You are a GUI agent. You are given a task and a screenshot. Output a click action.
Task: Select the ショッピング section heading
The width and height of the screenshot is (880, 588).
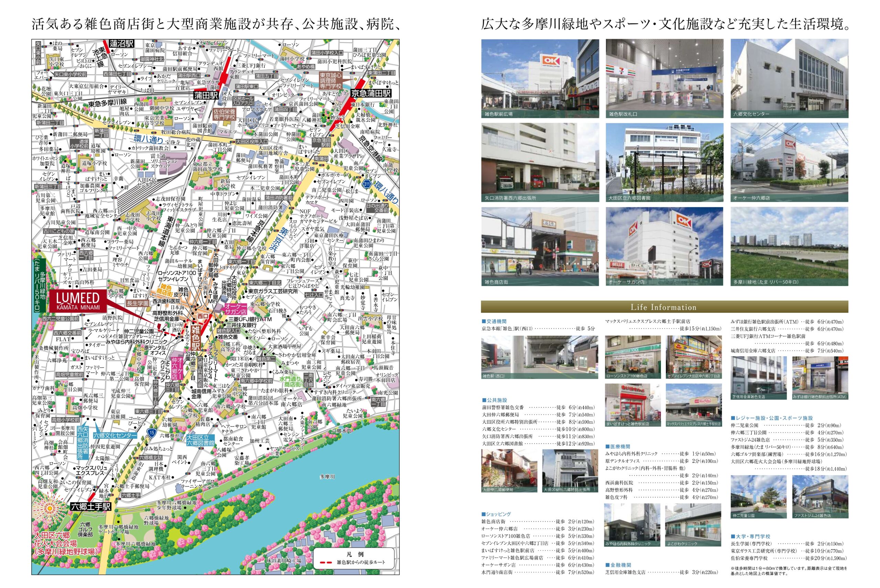(x=496, y=514)
